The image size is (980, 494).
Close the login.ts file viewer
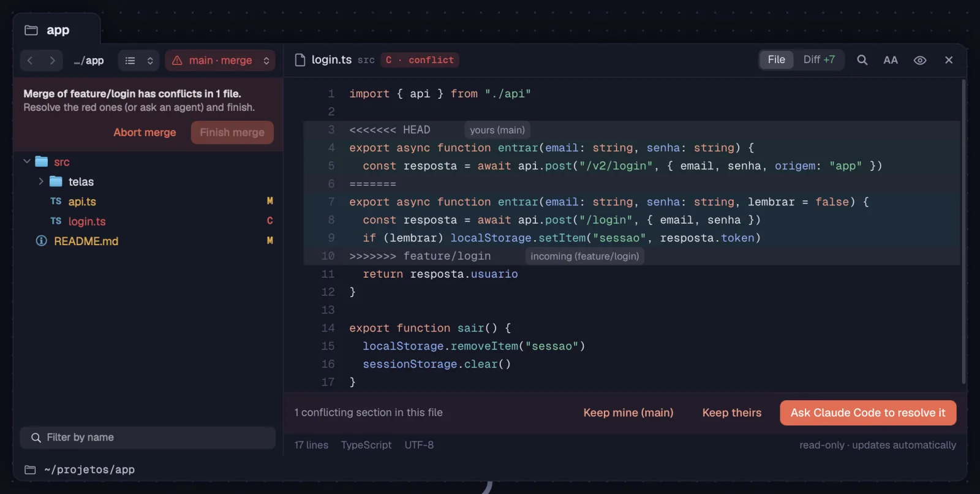click(949, 60)
